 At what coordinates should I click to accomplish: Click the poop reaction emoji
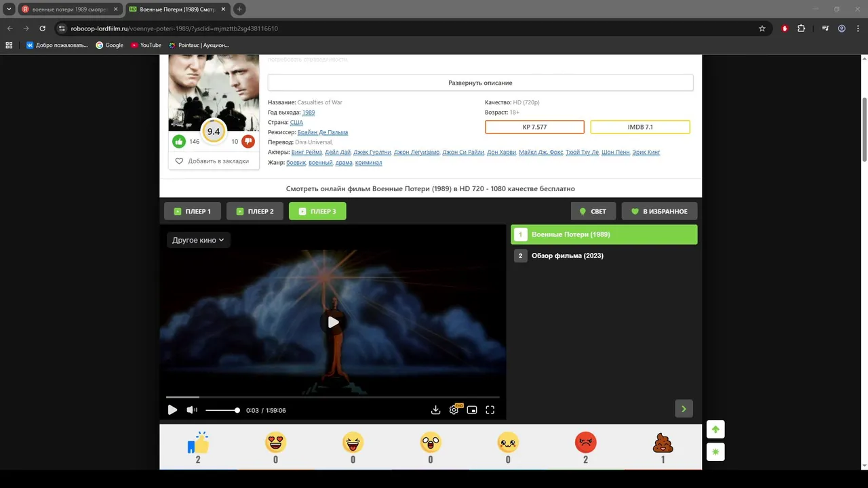pos(663,443)
